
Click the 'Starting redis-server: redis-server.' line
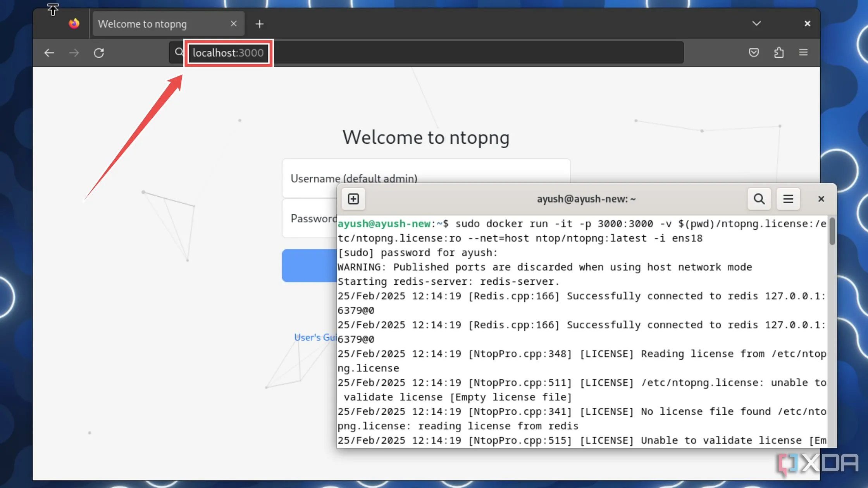pos(448,282)
